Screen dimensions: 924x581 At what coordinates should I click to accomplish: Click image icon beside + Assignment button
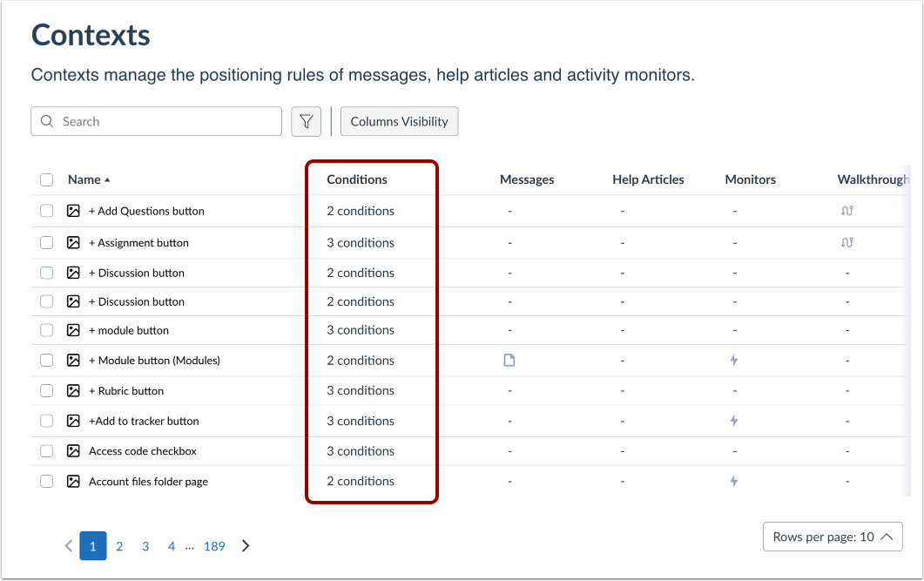click(73, 243)
